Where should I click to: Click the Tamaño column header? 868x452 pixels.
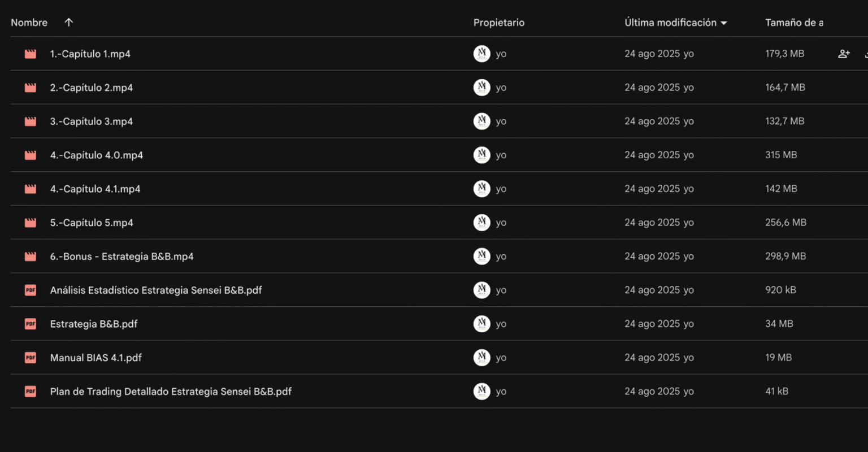[x=793, y=23]
